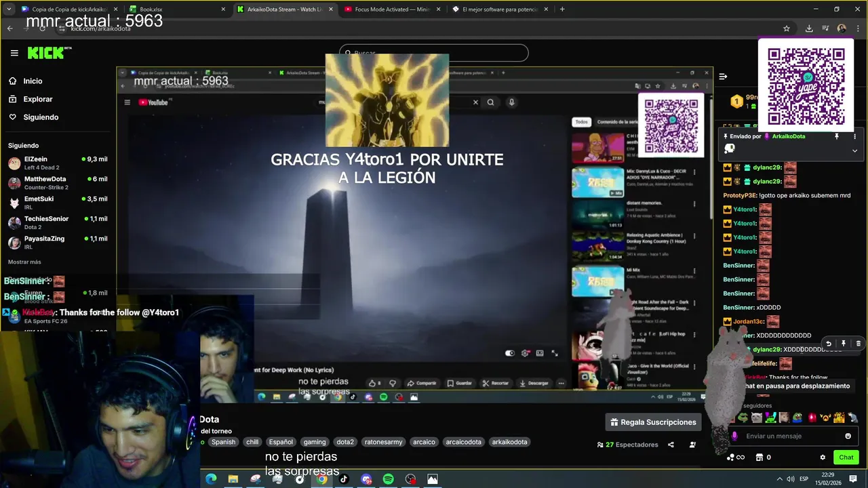Open File Explorer from the taskbar
The height and width of the screenshot is (488, 868).
click(233, 479)
